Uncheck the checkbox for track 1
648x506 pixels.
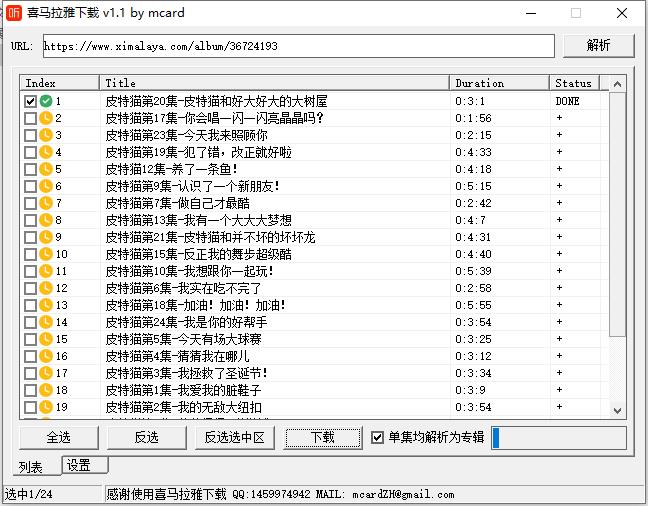click(x=30, y=101)
